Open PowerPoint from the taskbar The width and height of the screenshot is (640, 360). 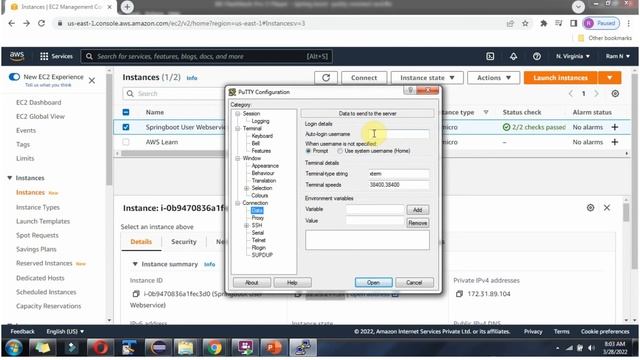point(273,348)
